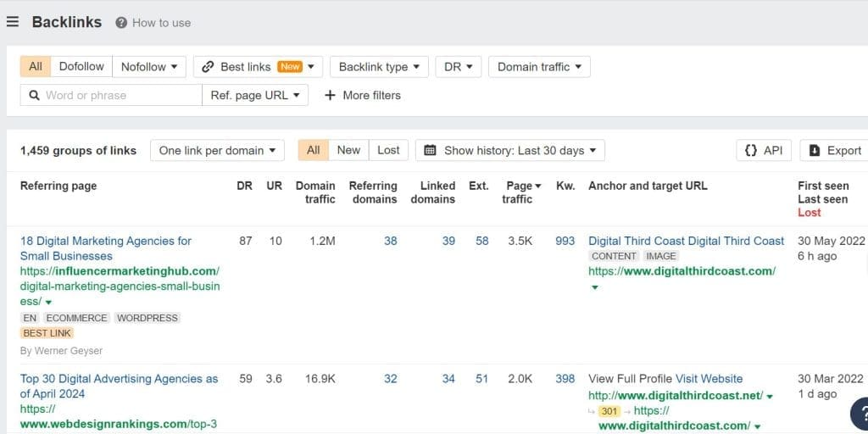Click keywords value 398
The image size is (868, 434).
coord(565,379)
